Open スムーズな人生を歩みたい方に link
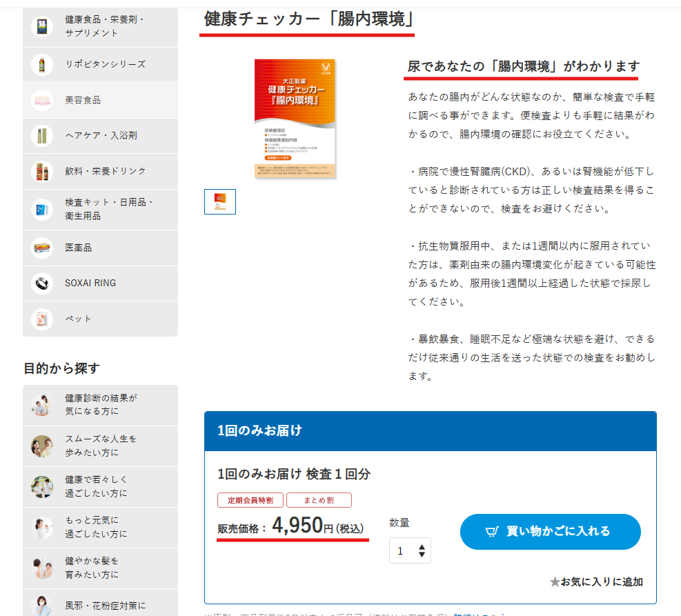Viewport: 681px width, 616px height. 100,446
